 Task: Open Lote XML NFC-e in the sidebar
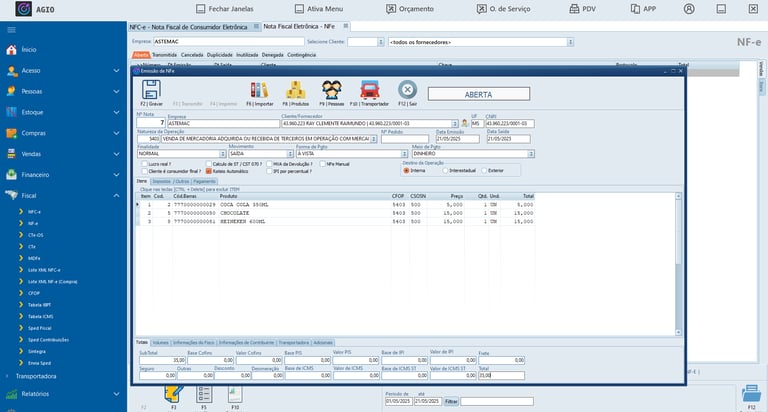(44, 270)
